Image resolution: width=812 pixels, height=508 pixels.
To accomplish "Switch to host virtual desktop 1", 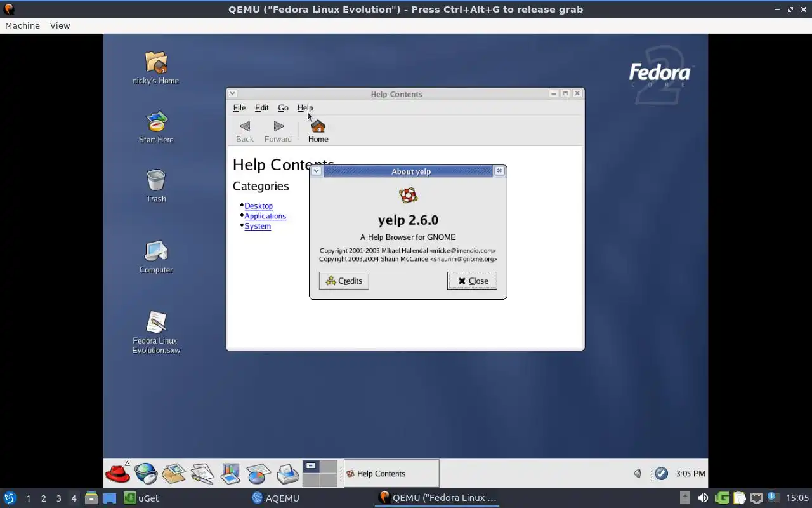I will (x=28, y=498).
